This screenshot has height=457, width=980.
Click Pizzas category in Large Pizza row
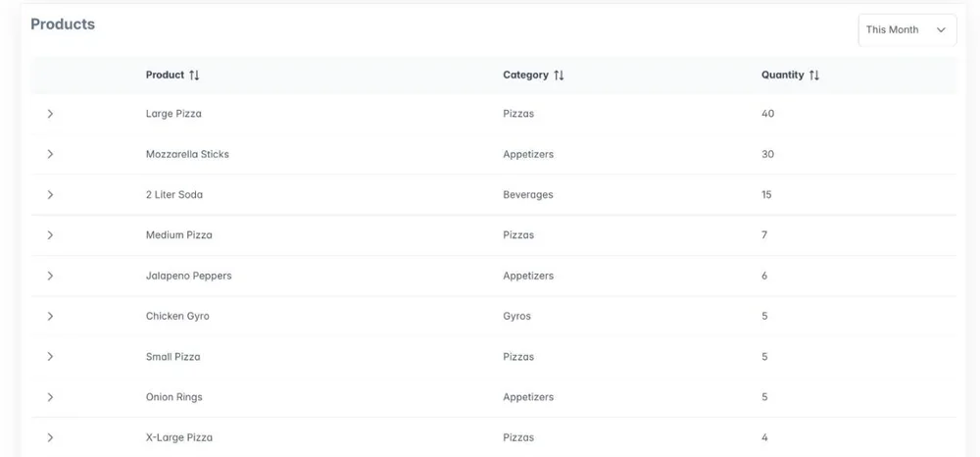pos(518,114)
